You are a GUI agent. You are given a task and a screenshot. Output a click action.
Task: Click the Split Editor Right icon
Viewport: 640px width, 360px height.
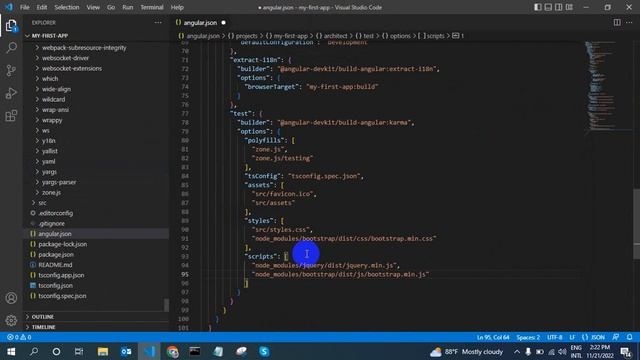(x=617, y=22)
